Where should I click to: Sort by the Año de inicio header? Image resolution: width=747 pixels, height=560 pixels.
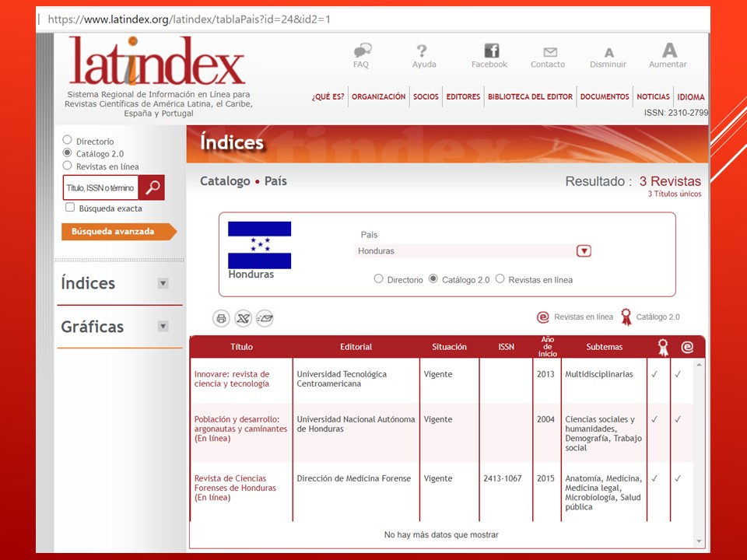tap(547, 347)
